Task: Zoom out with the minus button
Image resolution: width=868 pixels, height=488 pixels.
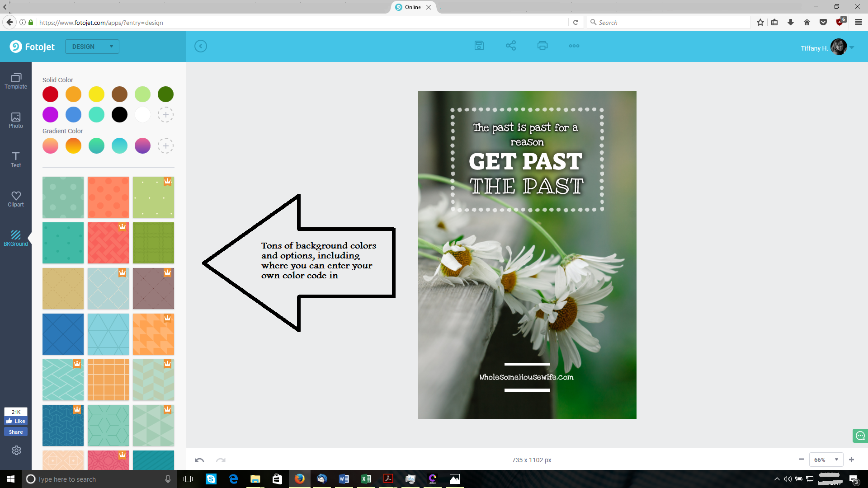Action: [802, 460]
